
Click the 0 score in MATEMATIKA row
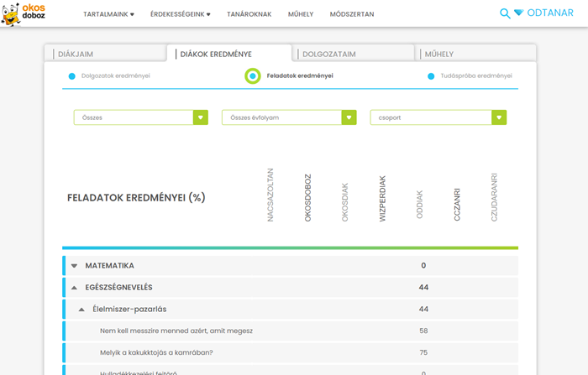(x=423, y=266)
